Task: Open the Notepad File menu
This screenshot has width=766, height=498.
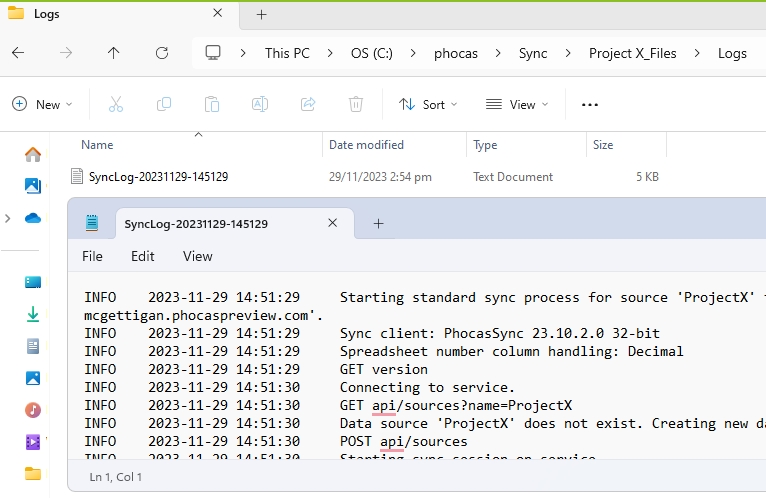Action: [x=92, y=256]
